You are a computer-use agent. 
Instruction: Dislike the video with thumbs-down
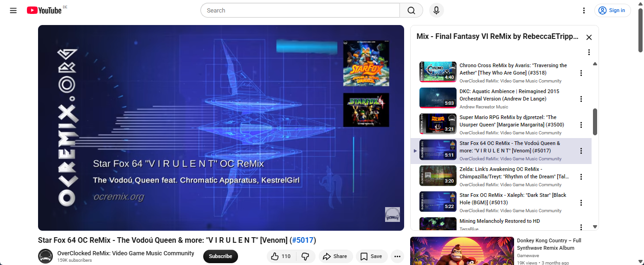point(305,256)
